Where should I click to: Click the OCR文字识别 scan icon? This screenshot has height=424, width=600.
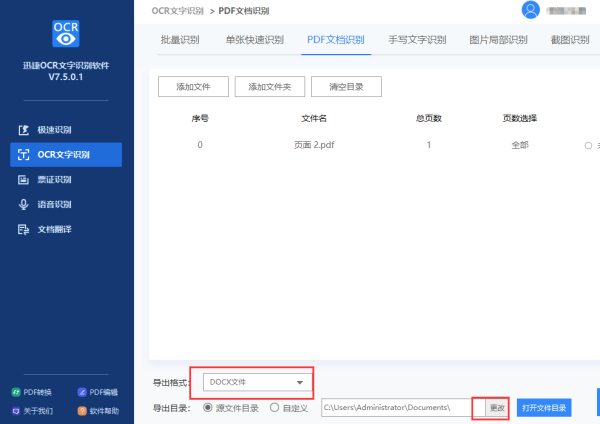pos(23,155)
